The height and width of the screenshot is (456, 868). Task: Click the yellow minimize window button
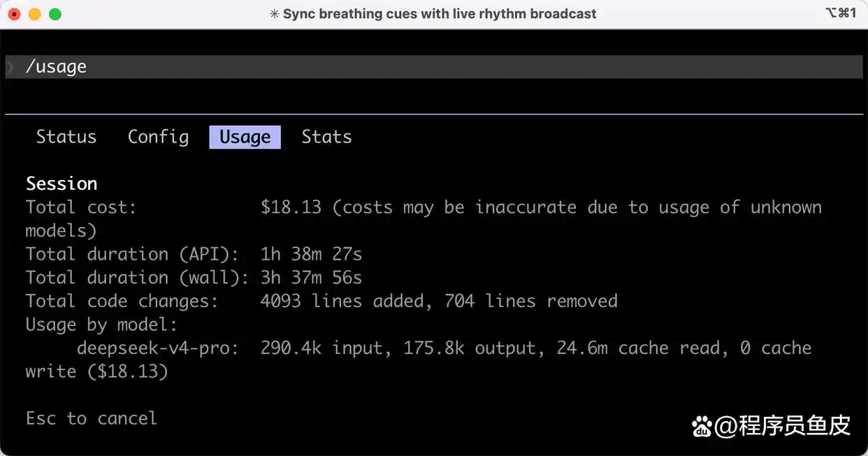coord(34,14)
